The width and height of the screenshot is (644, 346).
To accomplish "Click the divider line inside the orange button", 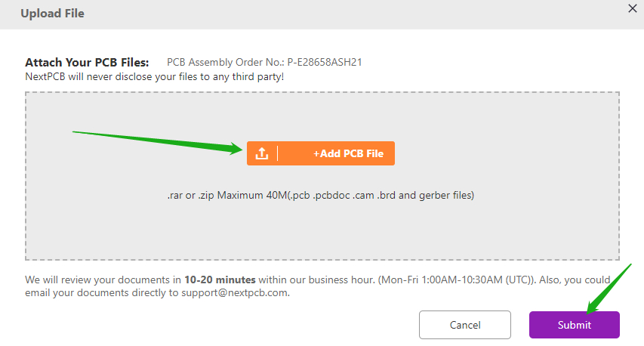I will 278,153.
